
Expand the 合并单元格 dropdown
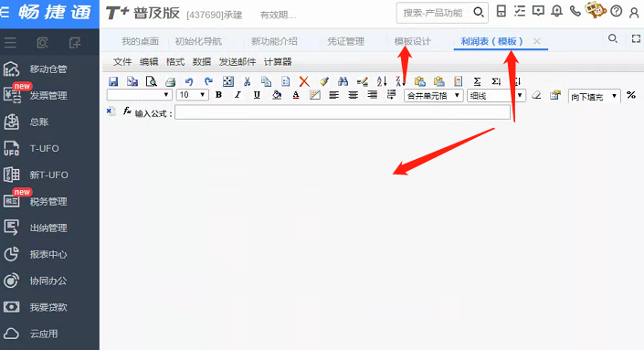point(434,95)
